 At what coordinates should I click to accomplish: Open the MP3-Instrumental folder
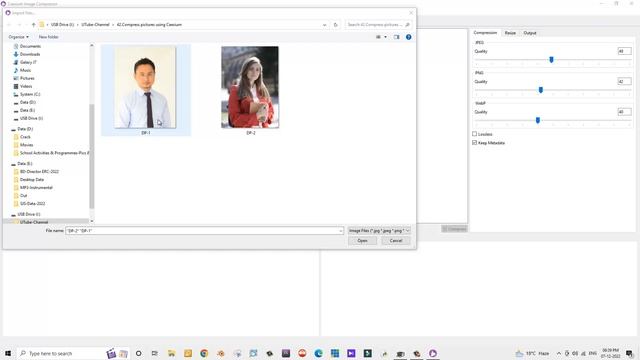(36, 187)
